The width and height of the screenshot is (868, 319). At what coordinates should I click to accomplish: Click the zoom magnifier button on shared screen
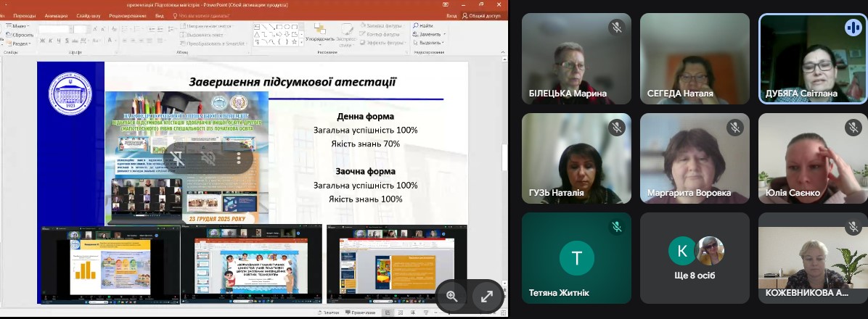pos(452,296)
